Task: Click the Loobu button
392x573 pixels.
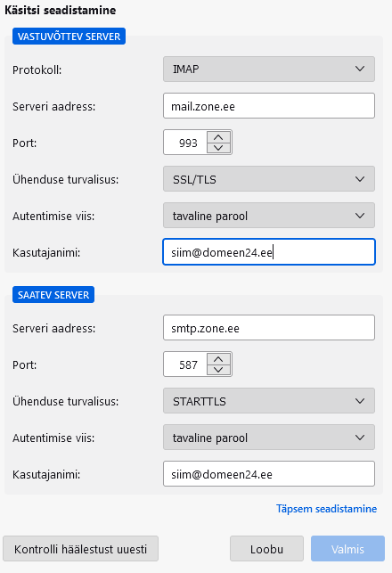Action: (266, 549)
